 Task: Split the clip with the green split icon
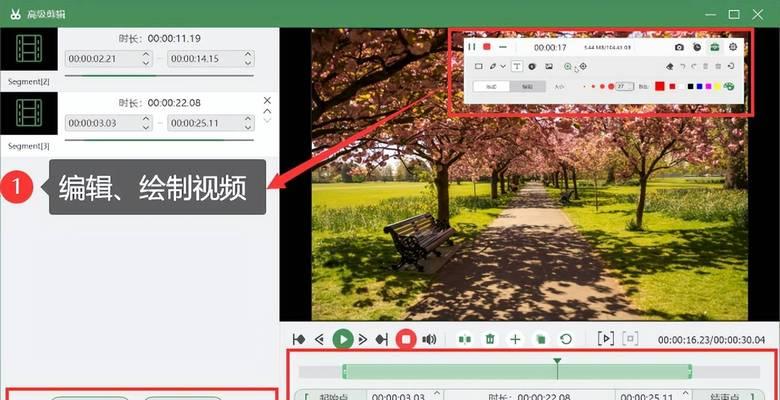click(x=465, y=339)
